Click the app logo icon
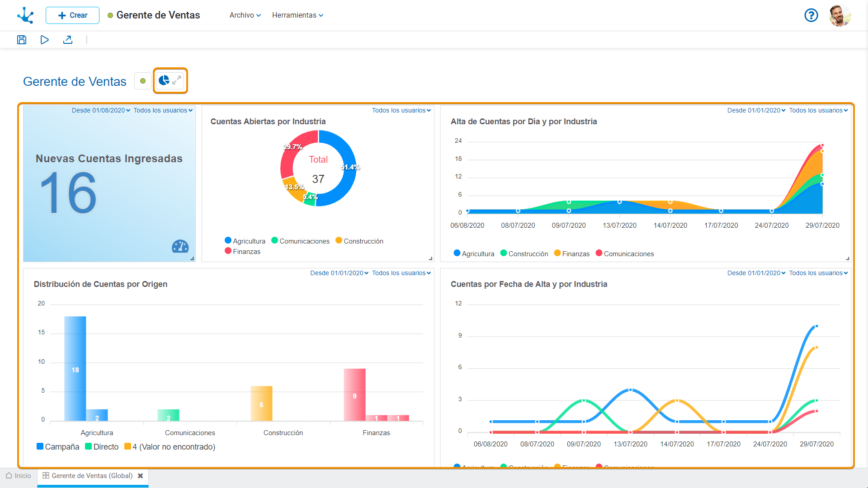Image resolution: width=868 pixels, height=488 pixels. [25, 15]
